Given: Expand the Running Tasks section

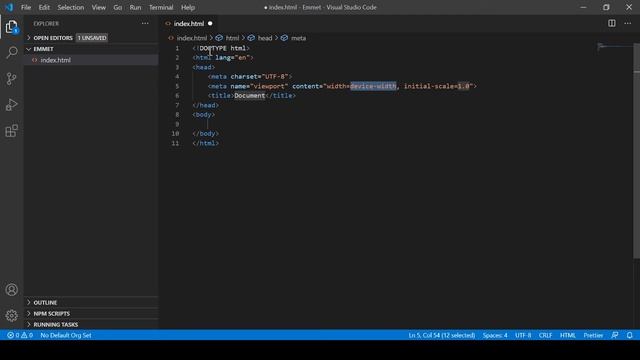Looking at the screenshot, I should (x=91, y=324).
